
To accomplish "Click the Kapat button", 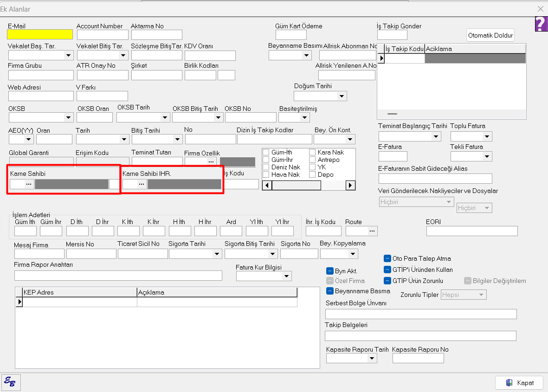I will [x=519, y=383].
